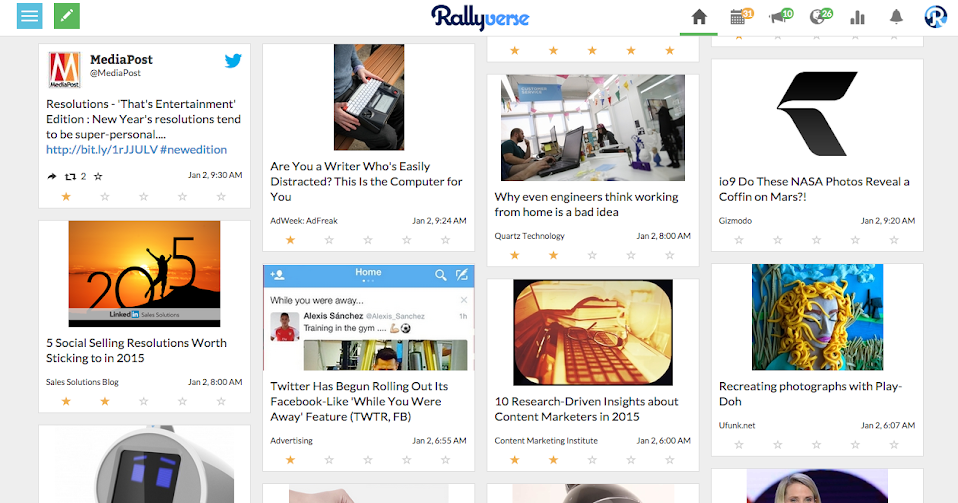The image size is (958, 503).
Task: Click the 'Jan 2, 9:30 AM' tweet timestamp
Action: pos(215,175)
